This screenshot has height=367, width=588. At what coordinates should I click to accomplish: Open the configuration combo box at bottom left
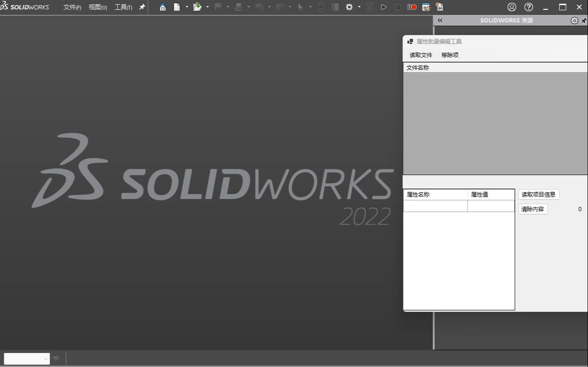click(x=27, y=359)
